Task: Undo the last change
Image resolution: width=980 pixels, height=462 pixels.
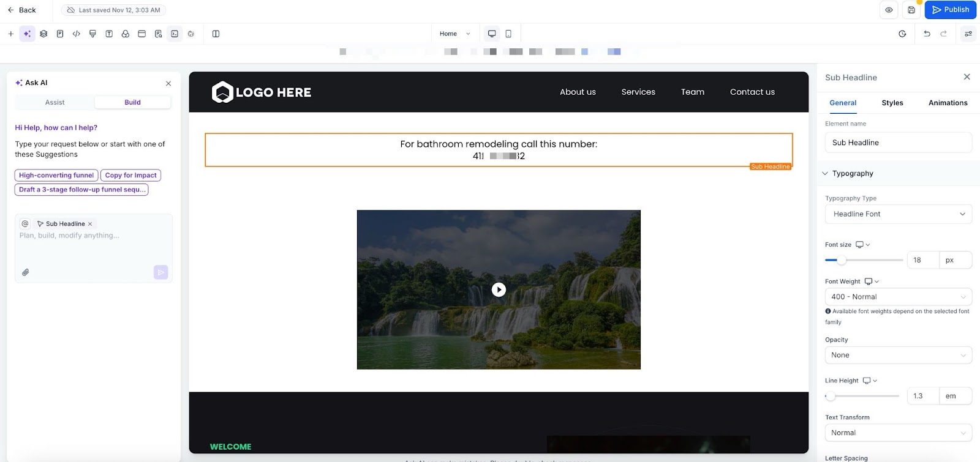Action: tap(927, 34)
